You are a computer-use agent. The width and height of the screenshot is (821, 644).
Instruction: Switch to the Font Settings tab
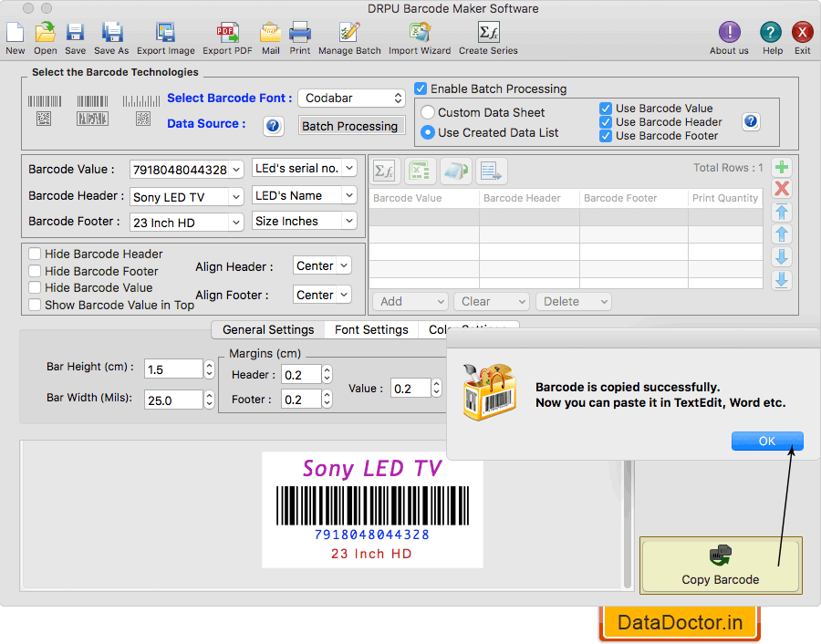point(370,329)
